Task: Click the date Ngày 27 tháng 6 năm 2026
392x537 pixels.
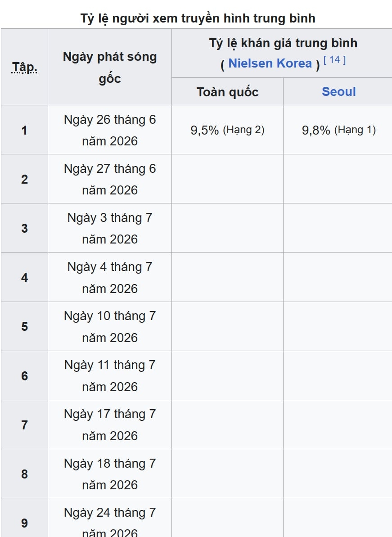Action: pyautogui.click(x=109, y=179)
